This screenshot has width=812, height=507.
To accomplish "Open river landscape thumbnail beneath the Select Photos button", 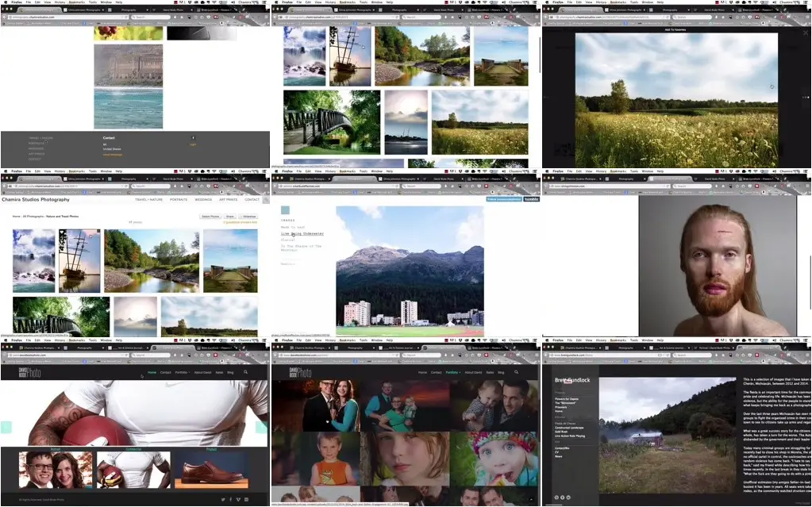I will (x=152, y=261).
